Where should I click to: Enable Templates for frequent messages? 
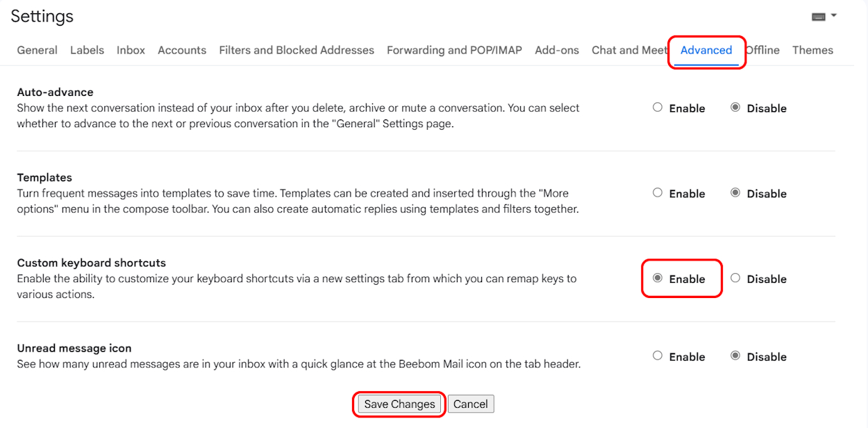tap(658, 192)
